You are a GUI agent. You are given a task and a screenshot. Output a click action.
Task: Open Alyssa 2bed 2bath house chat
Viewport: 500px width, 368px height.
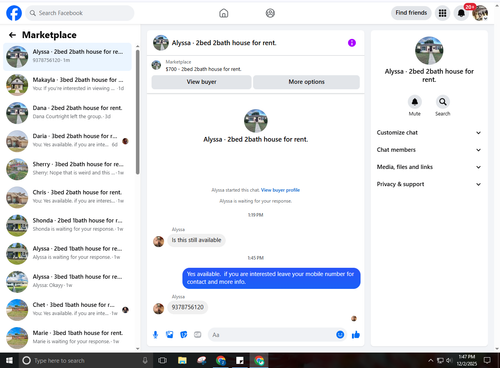click(67, 57)
